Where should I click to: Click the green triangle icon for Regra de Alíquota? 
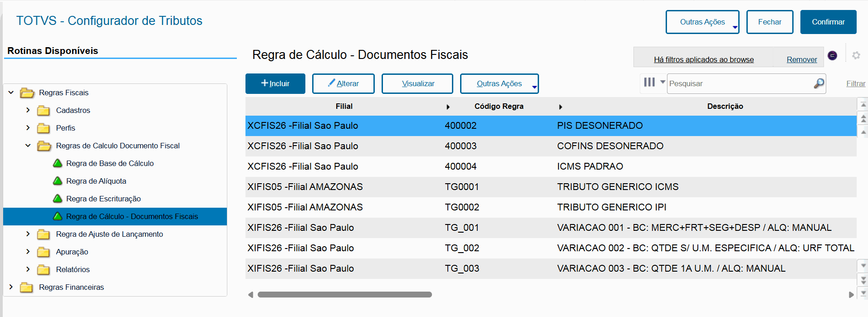(x=58, y=181)
